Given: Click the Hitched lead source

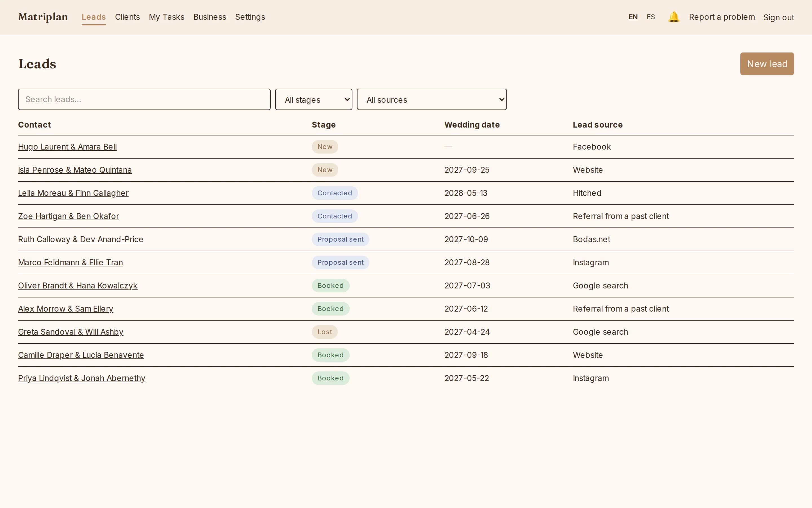Looking at the screenshot, I should [x=587, y=193].
